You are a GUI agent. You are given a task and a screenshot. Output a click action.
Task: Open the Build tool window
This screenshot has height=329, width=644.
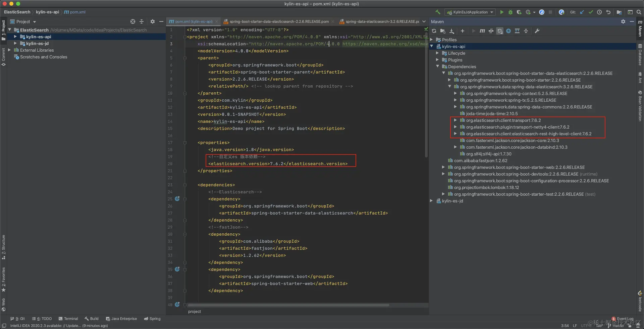pos(92,319)
